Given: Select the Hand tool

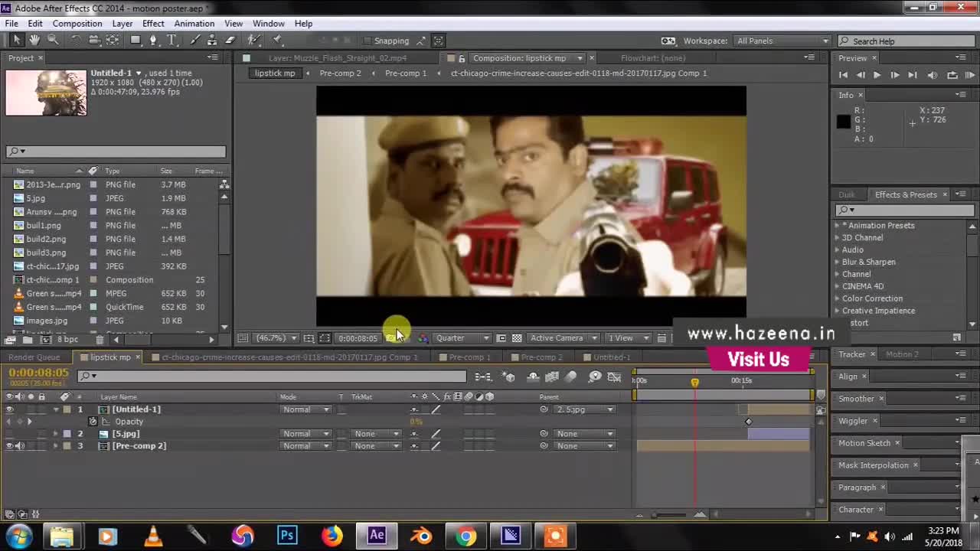Looking at the screenshot, I should click(34, 40).
